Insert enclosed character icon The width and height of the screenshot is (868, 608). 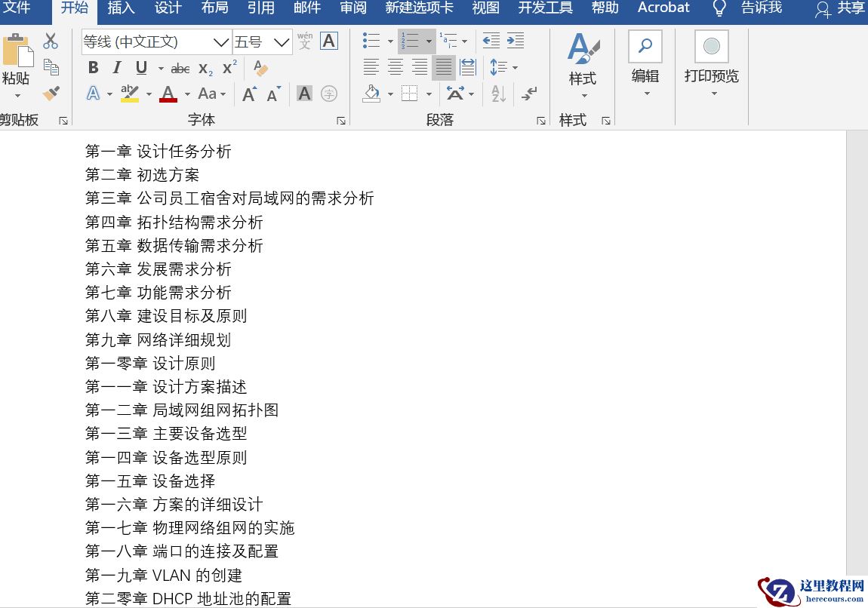(x=329, y=94)
